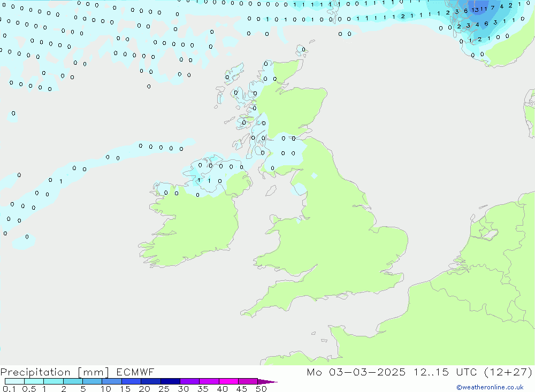Viewport: 535px width, 392px height.
Task: Click the legend label "45"
Action: [242, 389]
